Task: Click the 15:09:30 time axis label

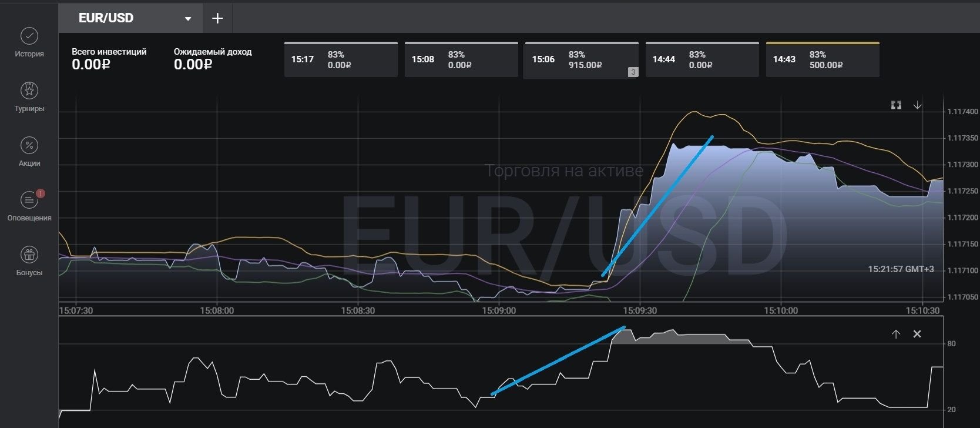Action: click(640, 310)
